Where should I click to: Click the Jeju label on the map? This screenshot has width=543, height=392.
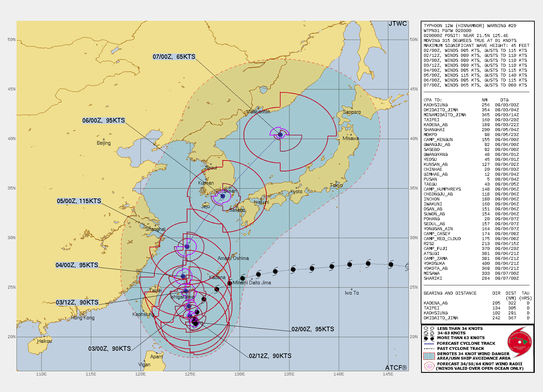click(206, 206)
